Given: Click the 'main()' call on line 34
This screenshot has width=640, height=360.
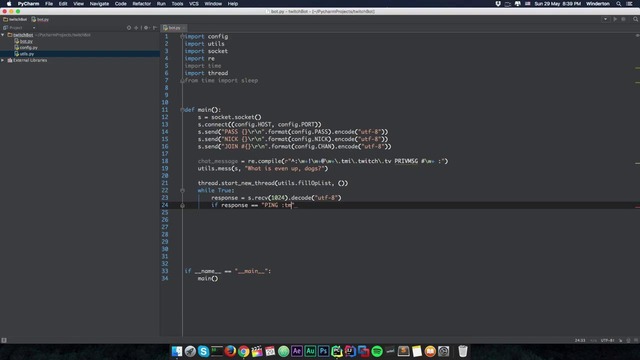Looking at the screenshot, I should pos(208,278).
